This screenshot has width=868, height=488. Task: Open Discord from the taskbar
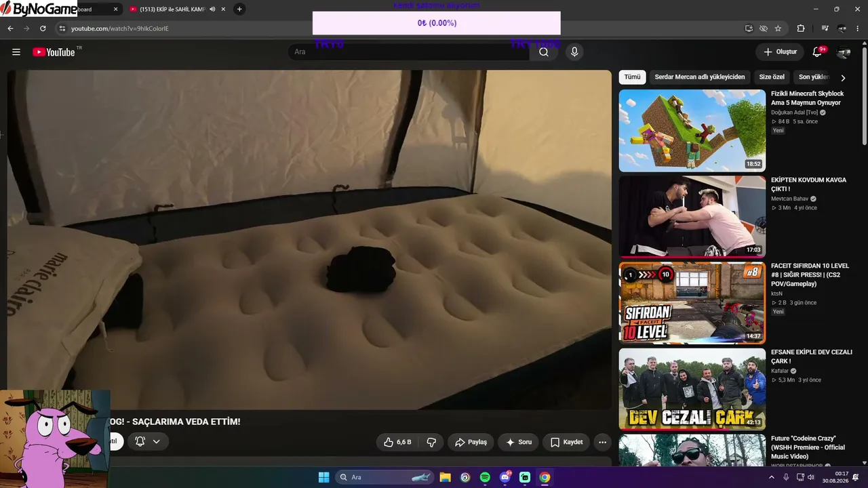click(x=505, y=477)
